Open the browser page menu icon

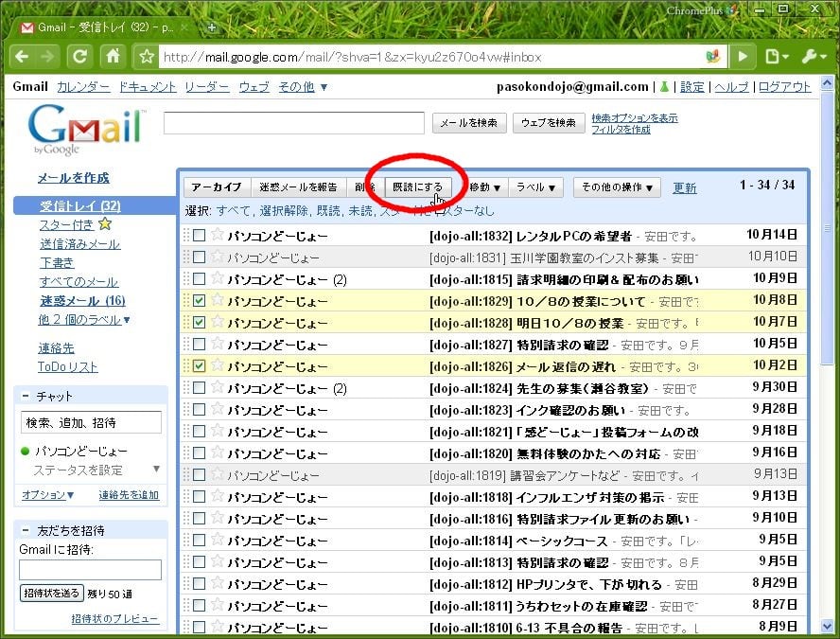(775, 56)
